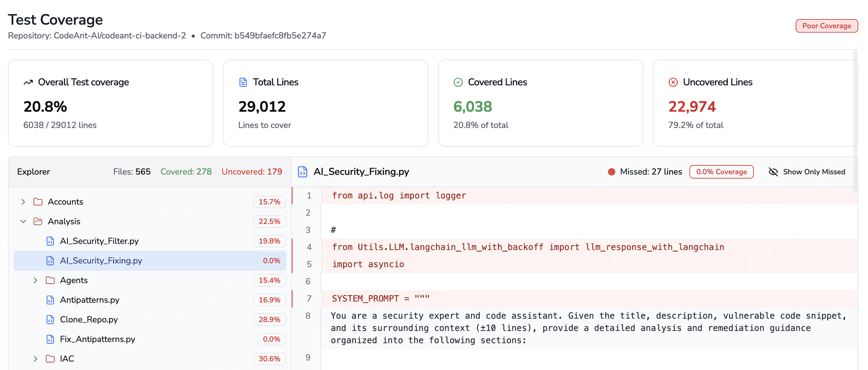Click the 22.5% badge for Analysis
The height and width of the screenshot is (370, 868).
(x=270, y=221)
